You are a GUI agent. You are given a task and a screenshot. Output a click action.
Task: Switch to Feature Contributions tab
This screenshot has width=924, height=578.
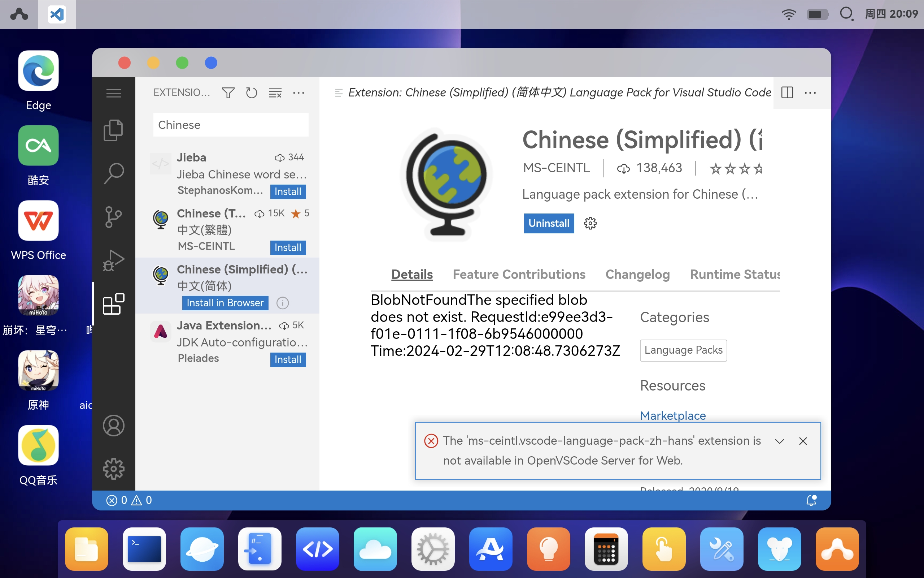coord(519,275)
